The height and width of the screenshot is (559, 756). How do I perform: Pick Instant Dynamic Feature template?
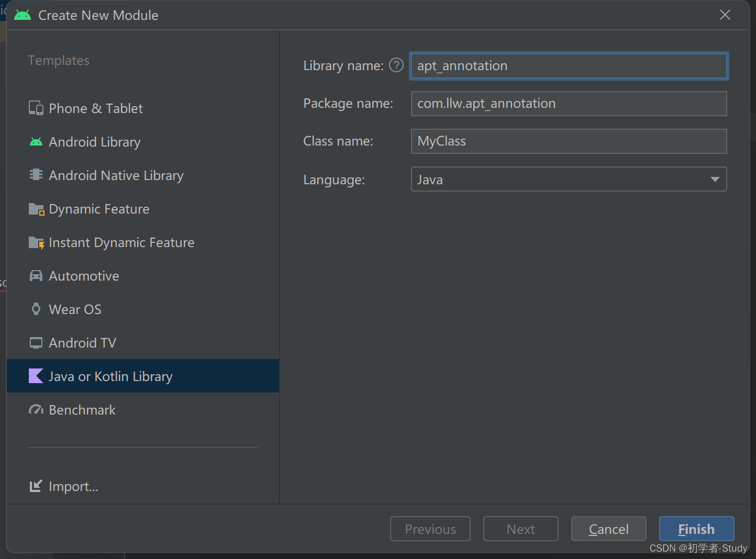click(143, 242)
